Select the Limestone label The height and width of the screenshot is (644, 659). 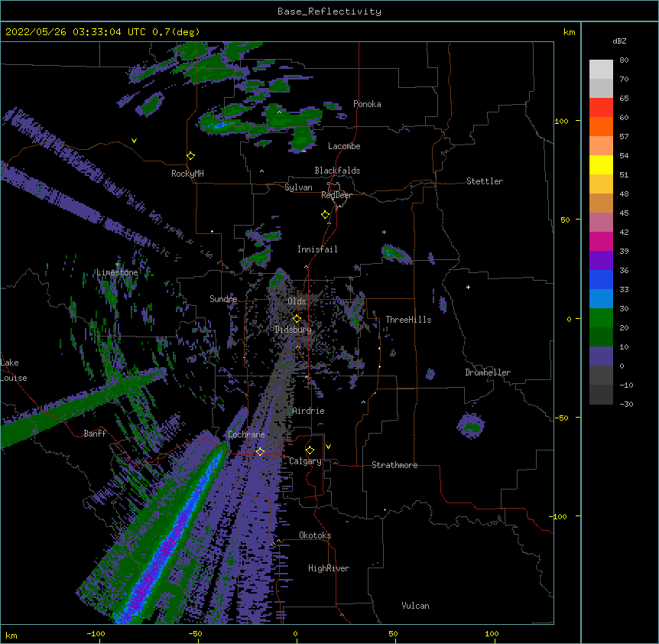[117, 272]
